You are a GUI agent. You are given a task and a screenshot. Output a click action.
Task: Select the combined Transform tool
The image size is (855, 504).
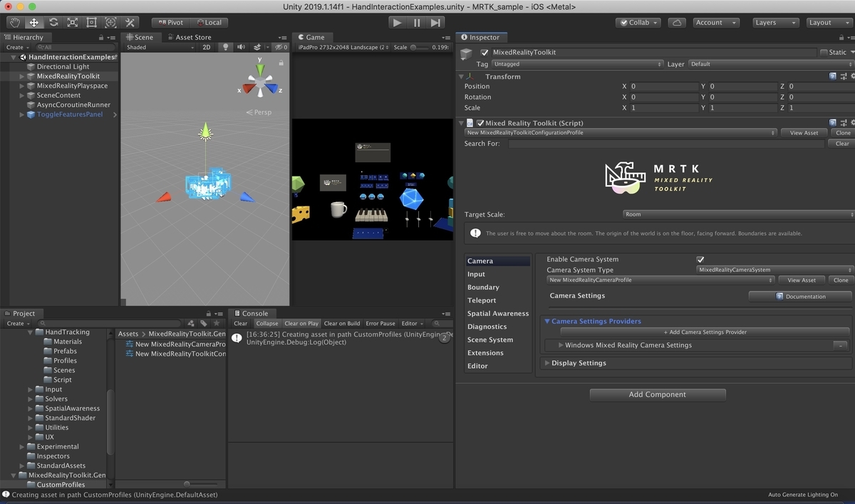coord(110,23)
